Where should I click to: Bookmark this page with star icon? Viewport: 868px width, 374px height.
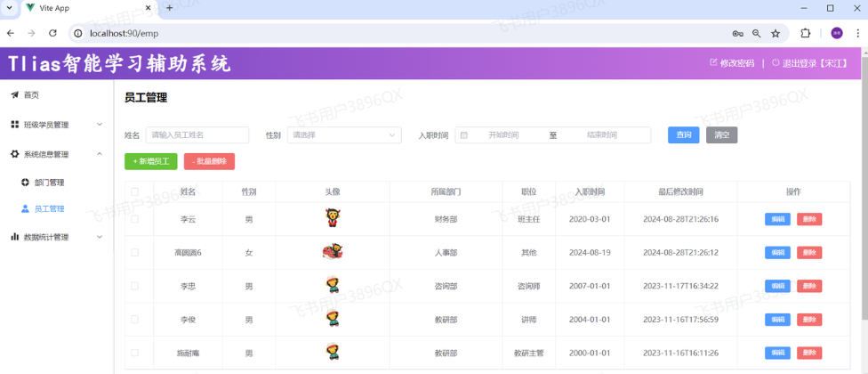pyautogui.click(x=776, y=33)
